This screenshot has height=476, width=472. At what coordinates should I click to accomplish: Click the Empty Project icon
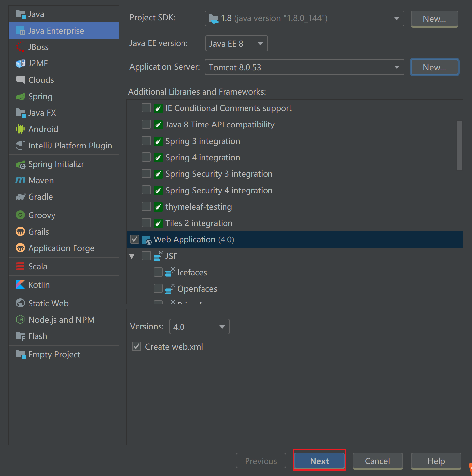tap(20, 355)
